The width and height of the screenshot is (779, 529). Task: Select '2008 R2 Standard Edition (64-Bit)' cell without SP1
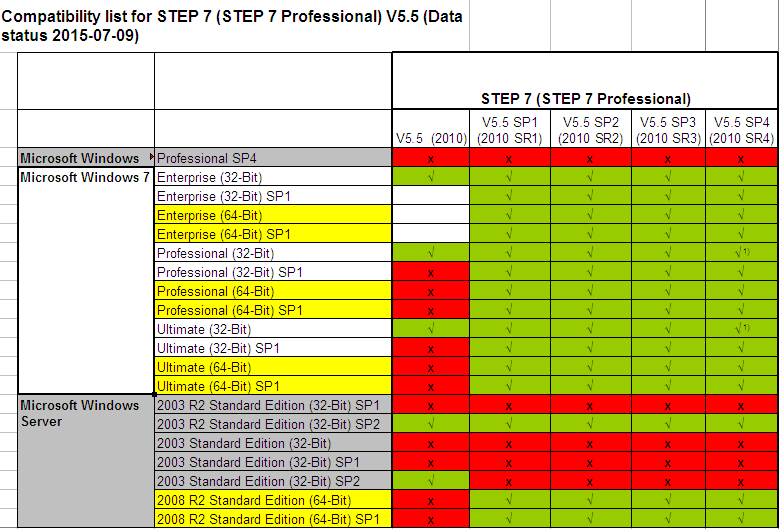273,499
